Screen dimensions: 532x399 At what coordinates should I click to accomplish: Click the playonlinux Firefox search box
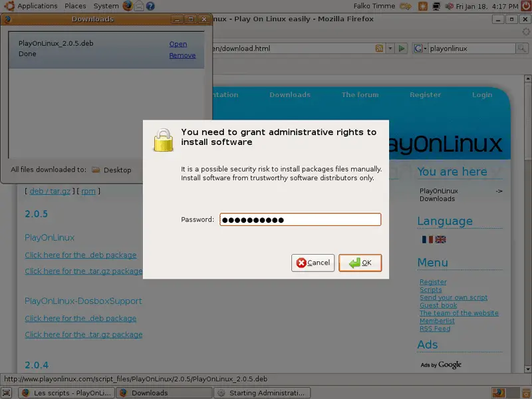tap(471, 48)
